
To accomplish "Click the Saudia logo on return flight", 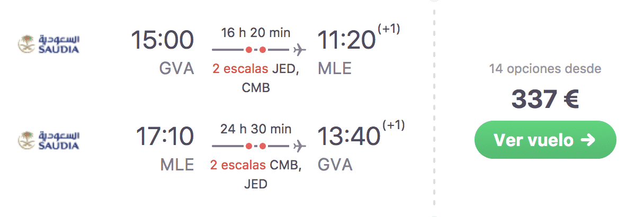I will [48, 139].
